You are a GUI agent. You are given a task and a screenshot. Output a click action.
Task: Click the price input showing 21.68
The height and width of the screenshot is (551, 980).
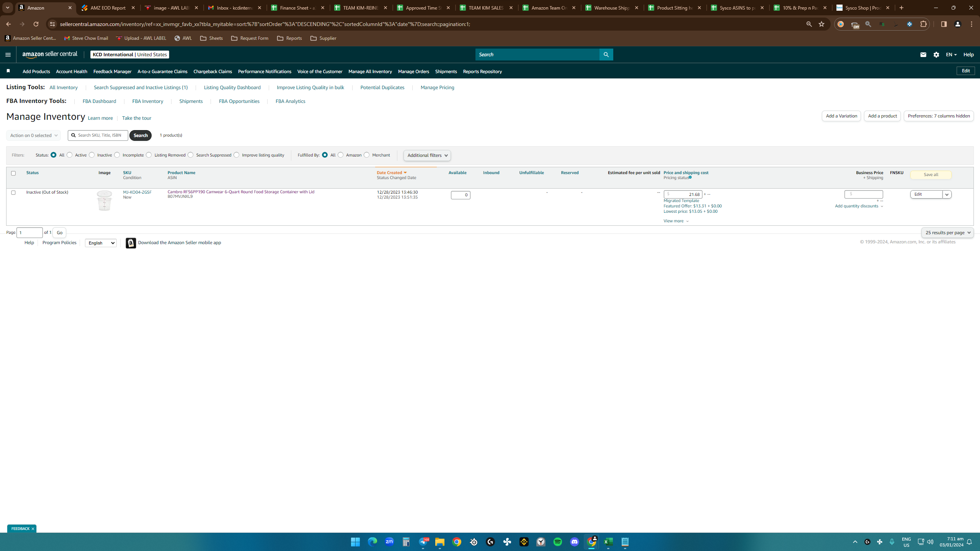pyautogui.click(x=683, y=194)
